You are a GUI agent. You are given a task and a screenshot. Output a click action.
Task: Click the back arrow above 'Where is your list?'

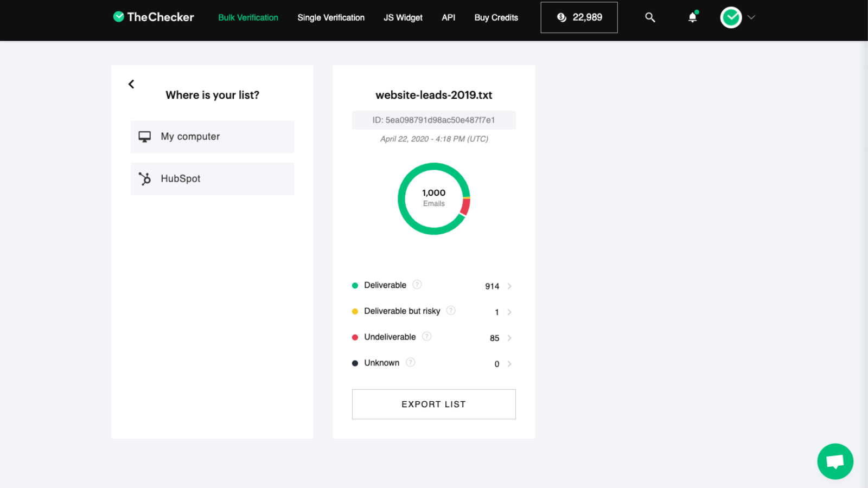point(131,84)
